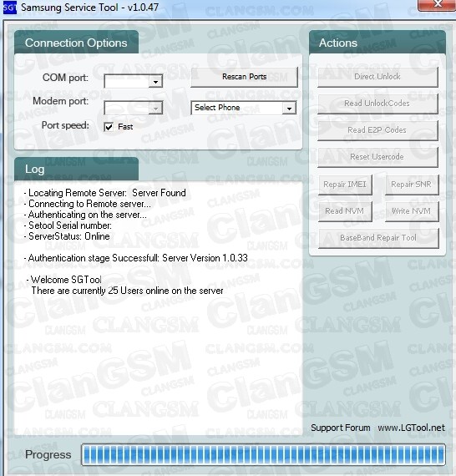
Task: Click the SGT app icon in title bar
Action: pyautogui.click(x=9, y=8)
